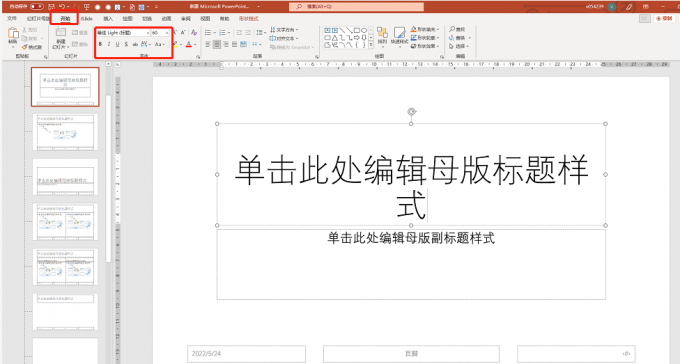Click the Arrange shapes icon
This screenshot has height=364, width=680.
tap(382, 33)
